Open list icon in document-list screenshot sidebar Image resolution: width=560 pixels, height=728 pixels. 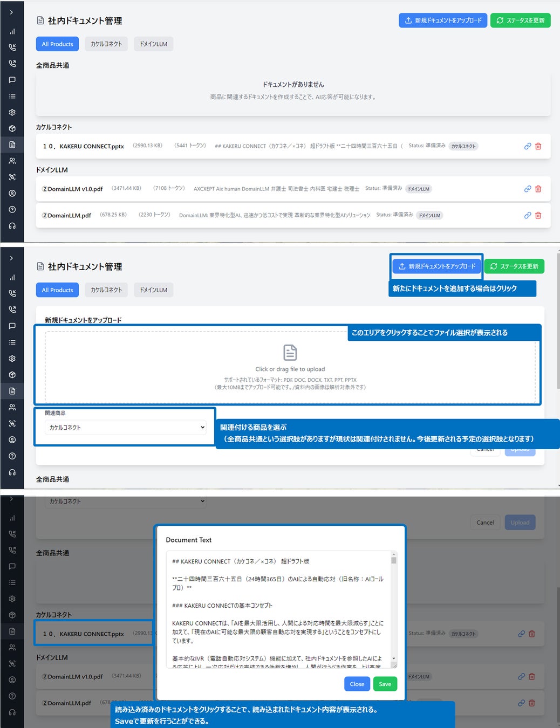coord(12,96)
